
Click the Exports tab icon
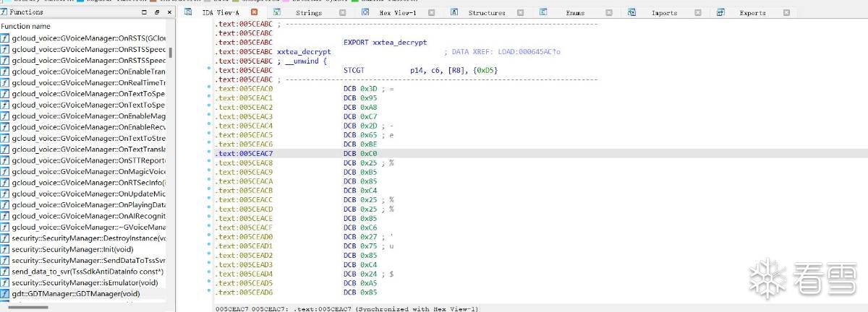[721, 12]
